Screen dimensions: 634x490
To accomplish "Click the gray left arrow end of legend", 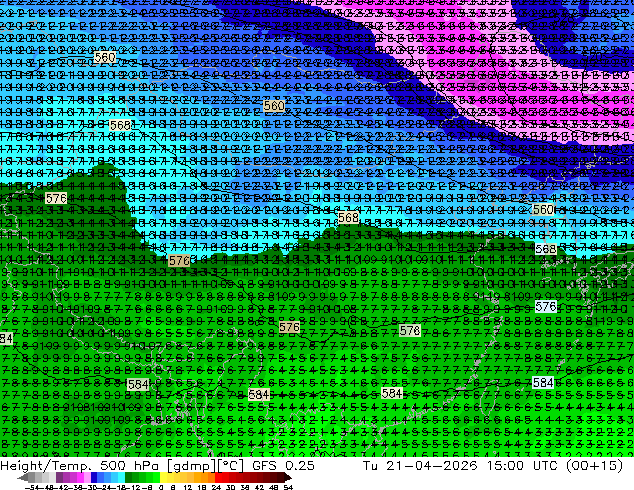I will tap(23, 477).
